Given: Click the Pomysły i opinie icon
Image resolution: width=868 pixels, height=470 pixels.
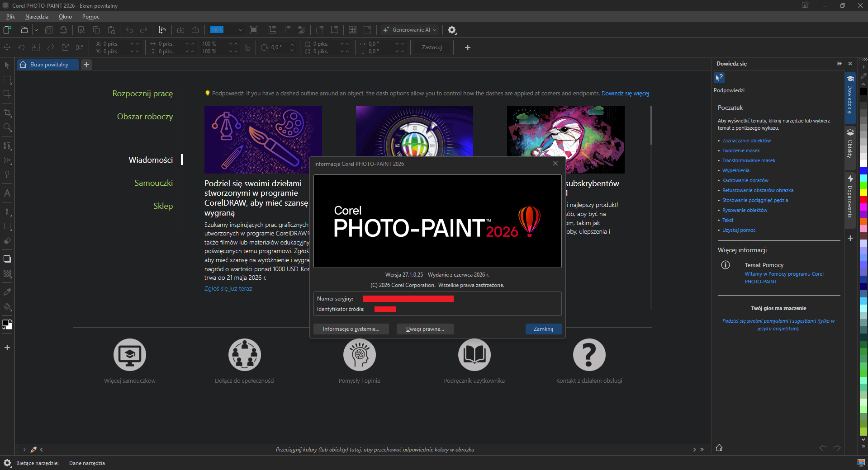Looking at the screenshot, I should [360, 355].
